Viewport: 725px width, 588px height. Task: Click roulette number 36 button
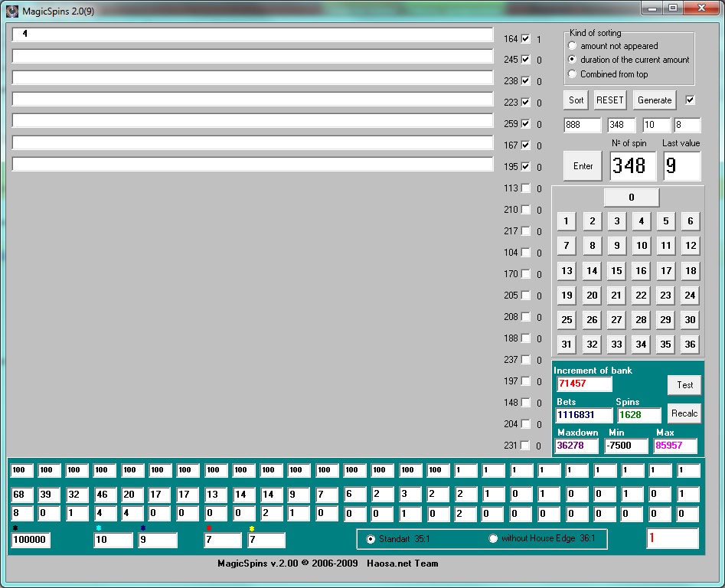(690, 344)
